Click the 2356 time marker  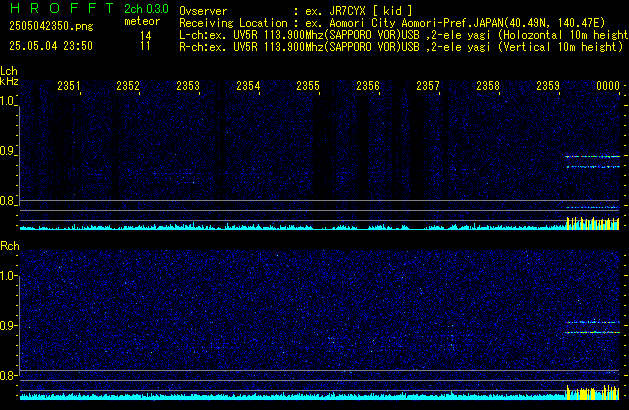coord(368,86)
